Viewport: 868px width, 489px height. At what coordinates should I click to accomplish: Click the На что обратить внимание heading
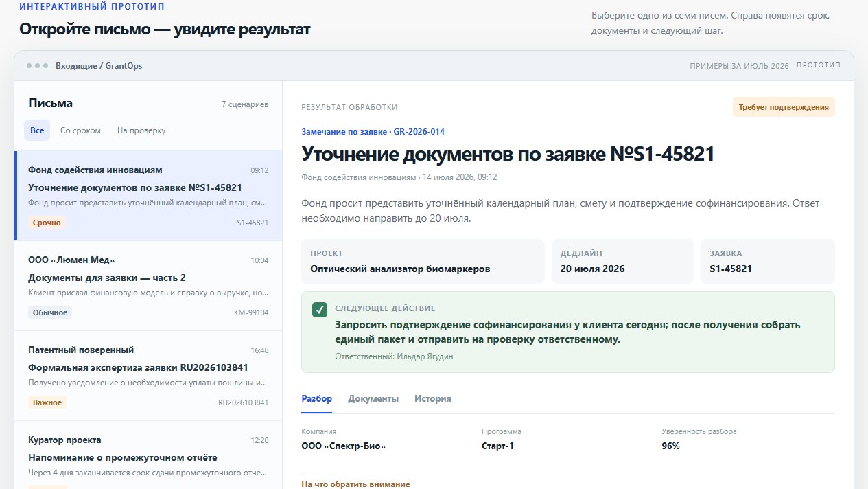[x=355, y=484]
